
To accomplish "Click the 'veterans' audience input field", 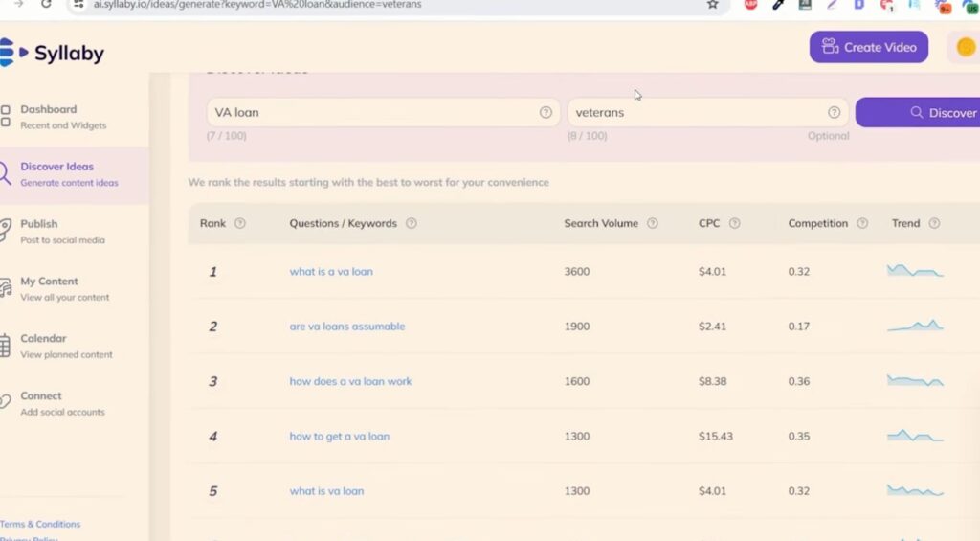I will 707,113.
